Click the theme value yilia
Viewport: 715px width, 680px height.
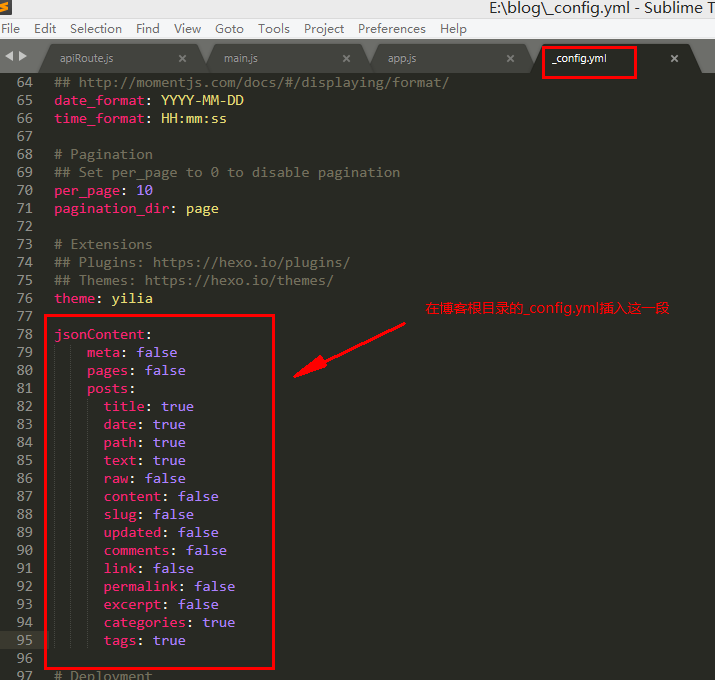pyautogui.click(x=132, y=299)
